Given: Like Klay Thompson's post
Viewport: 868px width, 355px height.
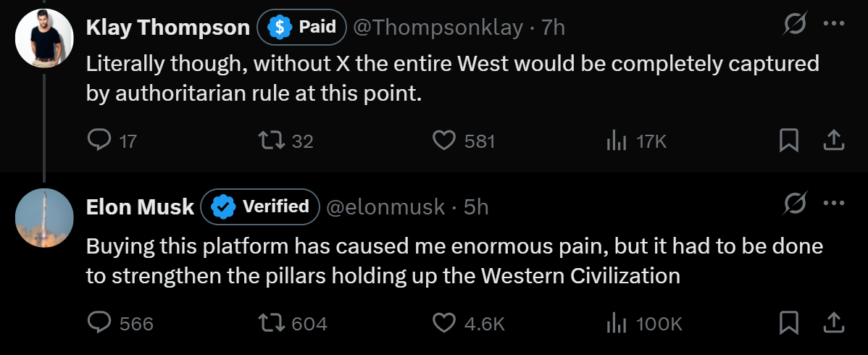Looking at the screenshot, I should (x=443, y=141).
